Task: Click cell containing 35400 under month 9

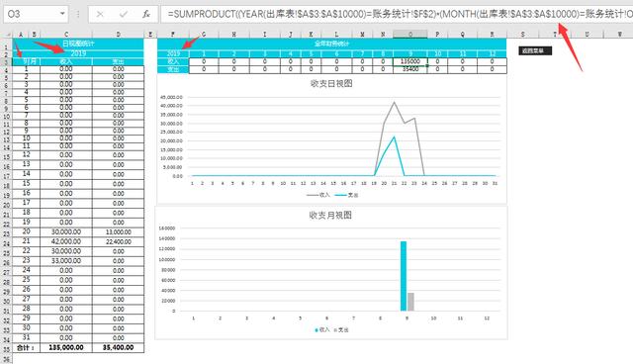Action: click(x=410, y=69)
